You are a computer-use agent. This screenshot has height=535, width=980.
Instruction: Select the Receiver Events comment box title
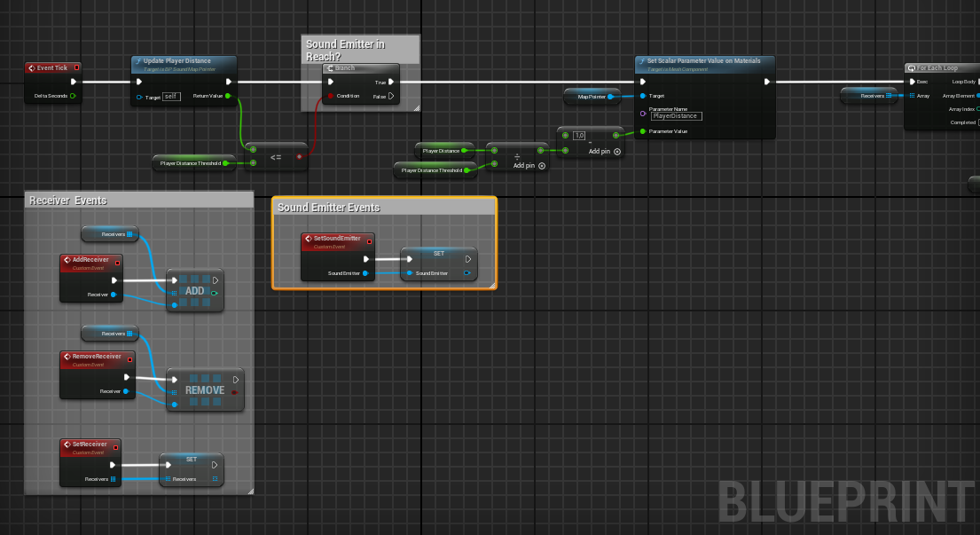click(68, 201)
